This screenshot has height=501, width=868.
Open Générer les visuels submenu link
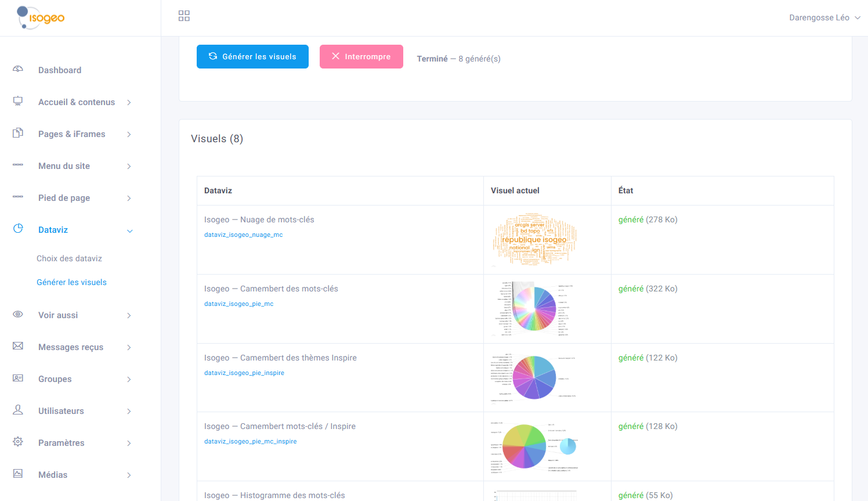point(71,282)
